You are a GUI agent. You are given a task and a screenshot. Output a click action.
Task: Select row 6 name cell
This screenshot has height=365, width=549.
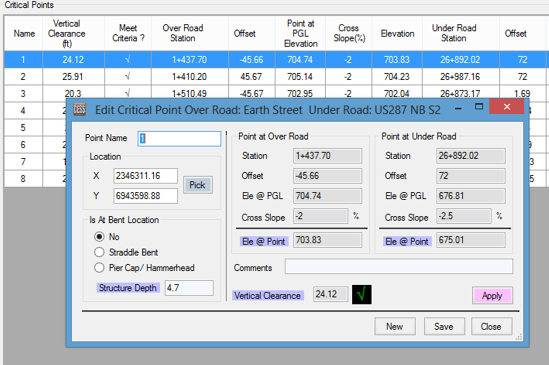point(23,145)
